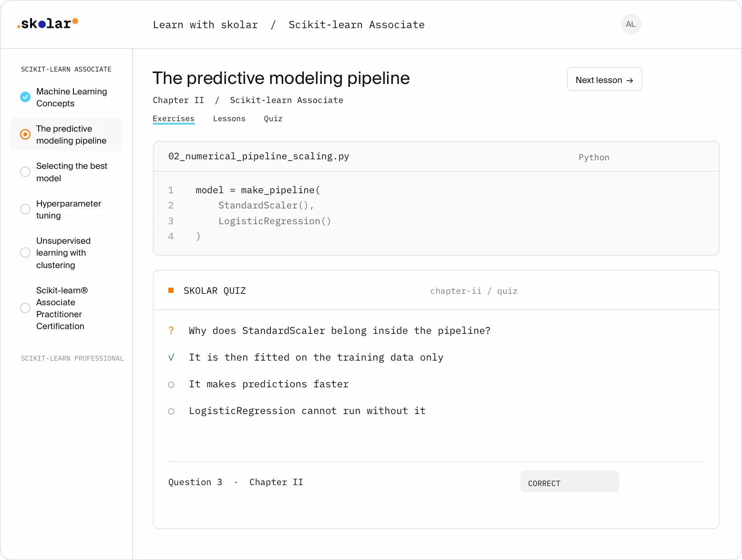742x560 pixels.
Task: Click the 'Question 3' footer text
Action: point(195,482)
